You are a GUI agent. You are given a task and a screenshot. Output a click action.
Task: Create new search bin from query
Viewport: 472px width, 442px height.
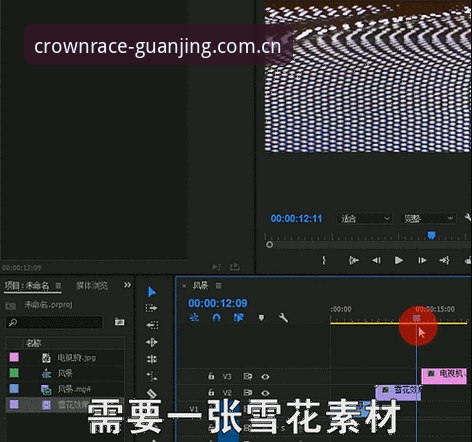[x=119, y=322]
